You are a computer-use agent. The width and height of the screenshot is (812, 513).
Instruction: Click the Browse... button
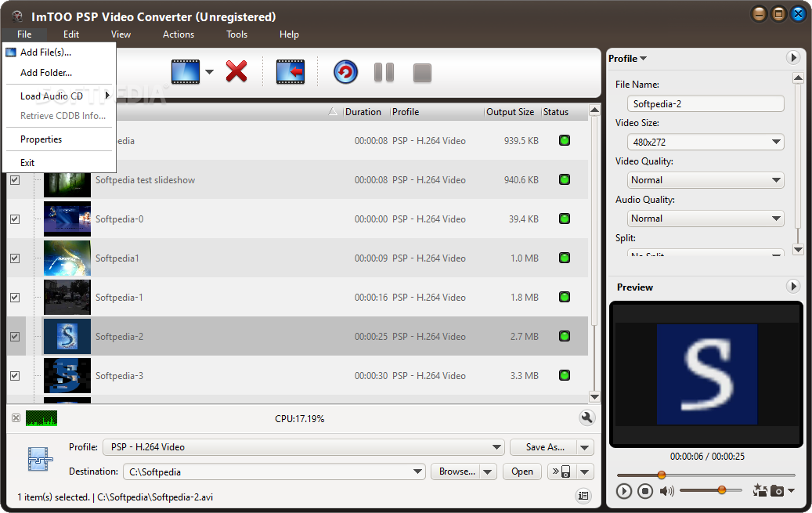pos(456,471)
